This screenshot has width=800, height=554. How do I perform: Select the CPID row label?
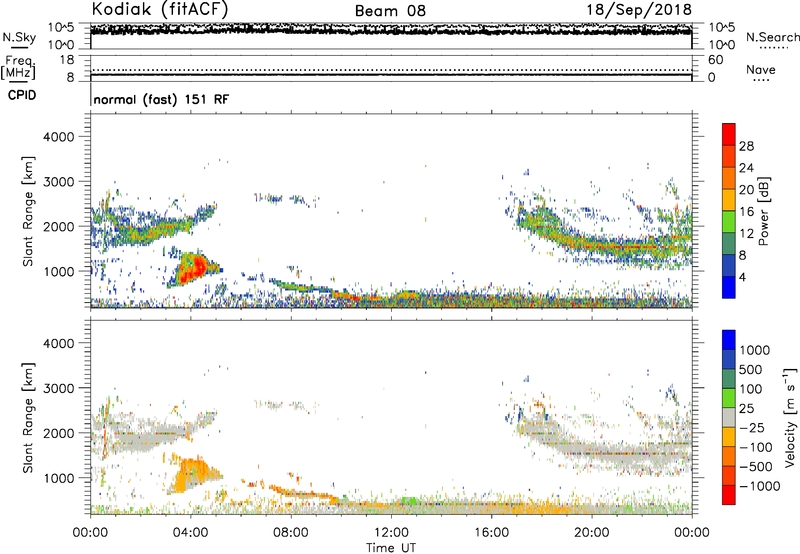[22, 95]
